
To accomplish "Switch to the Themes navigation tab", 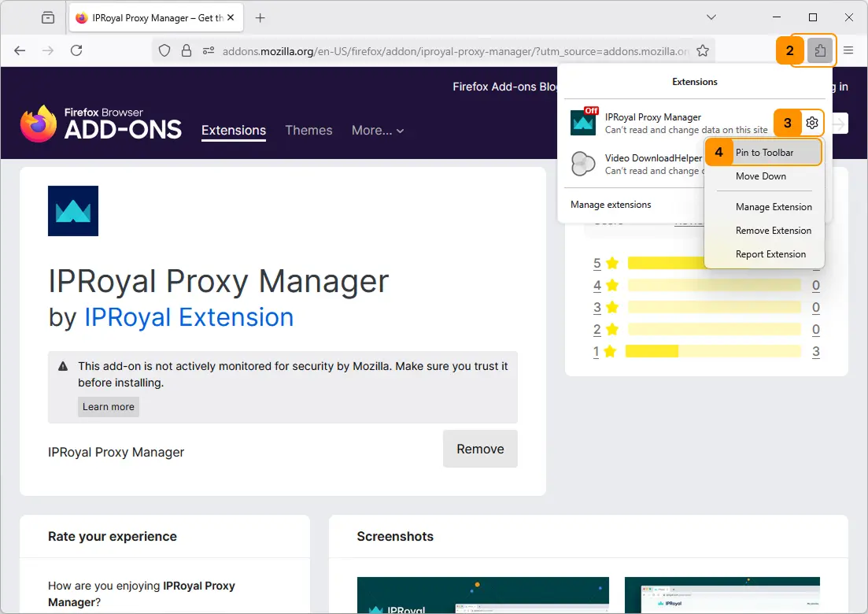I will (x=309, y=131).
